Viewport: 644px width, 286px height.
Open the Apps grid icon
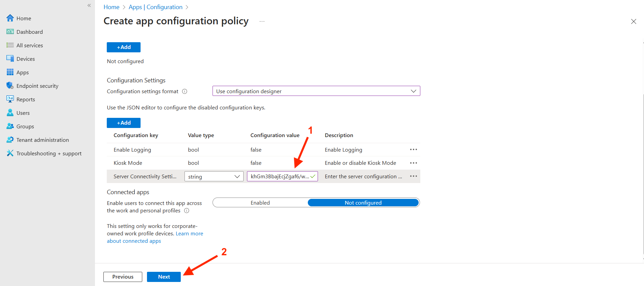[x=10, y=72]
